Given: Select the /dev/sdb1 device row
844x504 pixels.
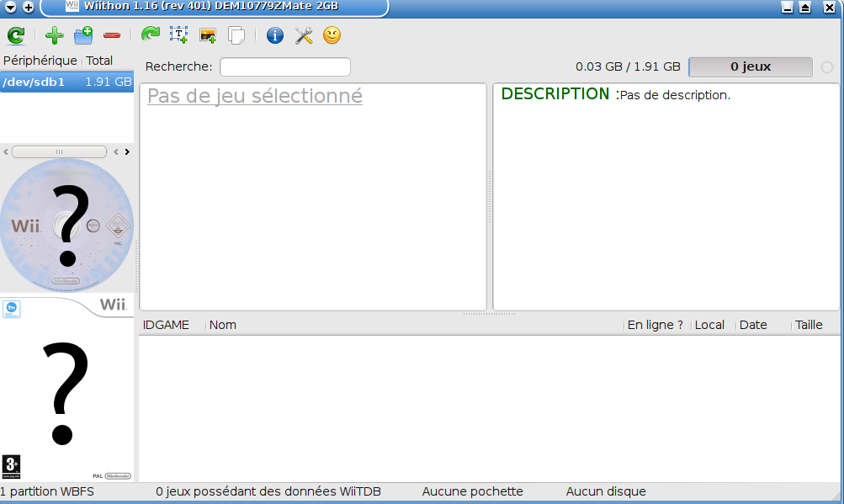Looking at the screenshot, I should tap(66, 82).
